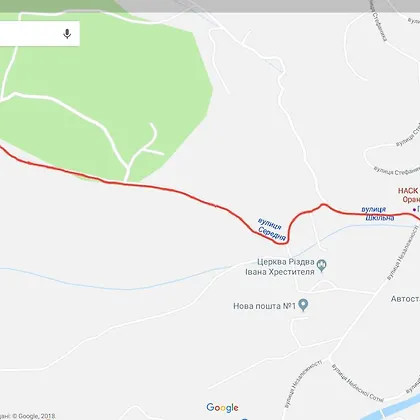420x420 pixels.
Task: Click the microphone voice search icon
Action: (67, 34)
